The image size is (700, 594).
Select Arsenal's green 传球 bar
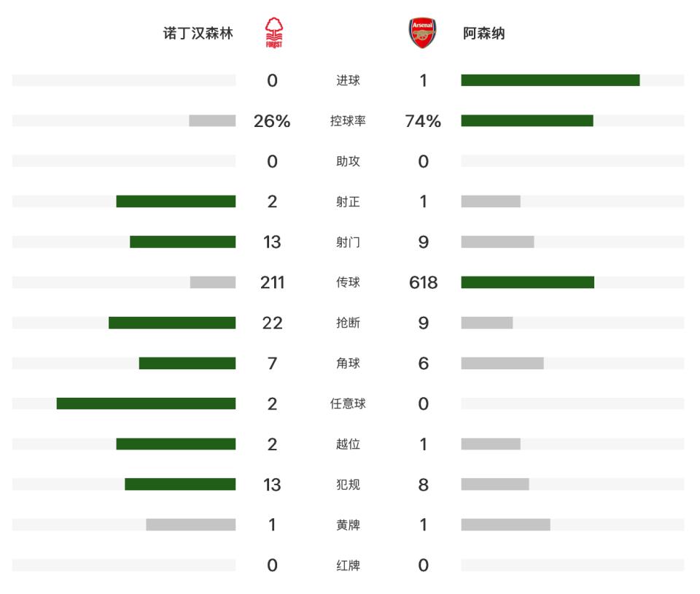click(527, 282)
